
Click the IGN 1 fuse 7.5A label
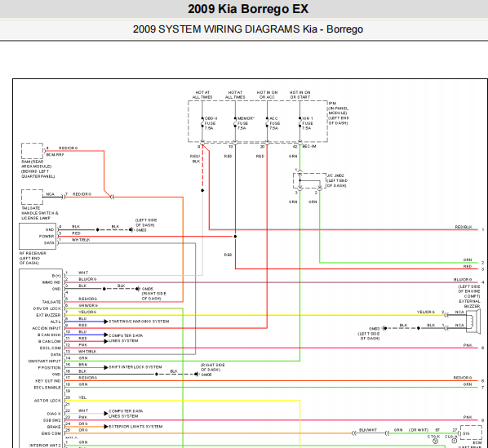[x=308, y=123]
